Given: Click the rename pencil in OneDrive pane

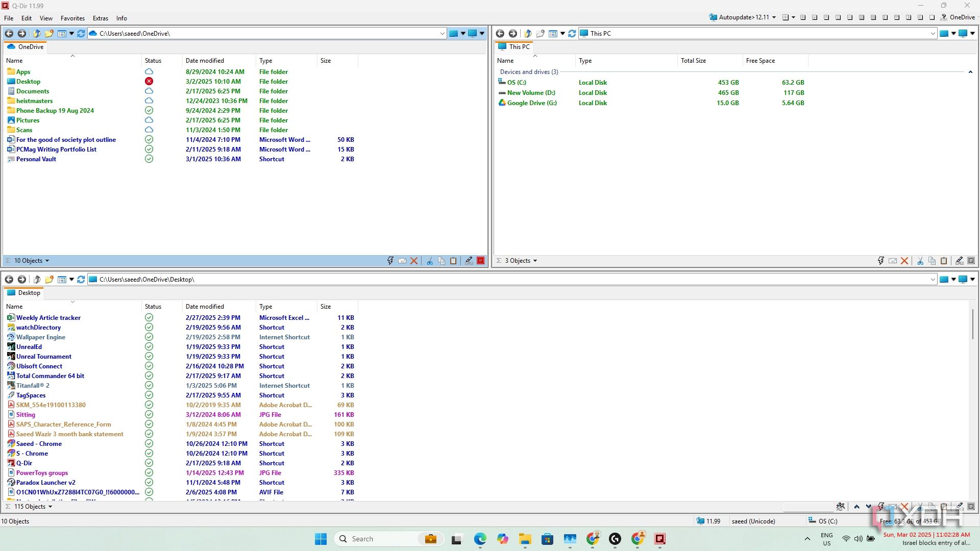Looking at the screenshot, I should pos(469,261).
